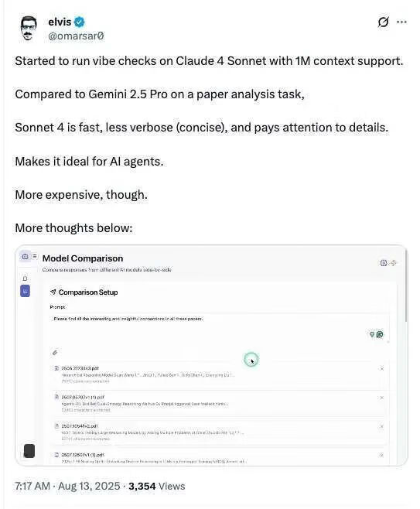
Task: Click the home icon in the app sidebar
Action: point(25,278)
